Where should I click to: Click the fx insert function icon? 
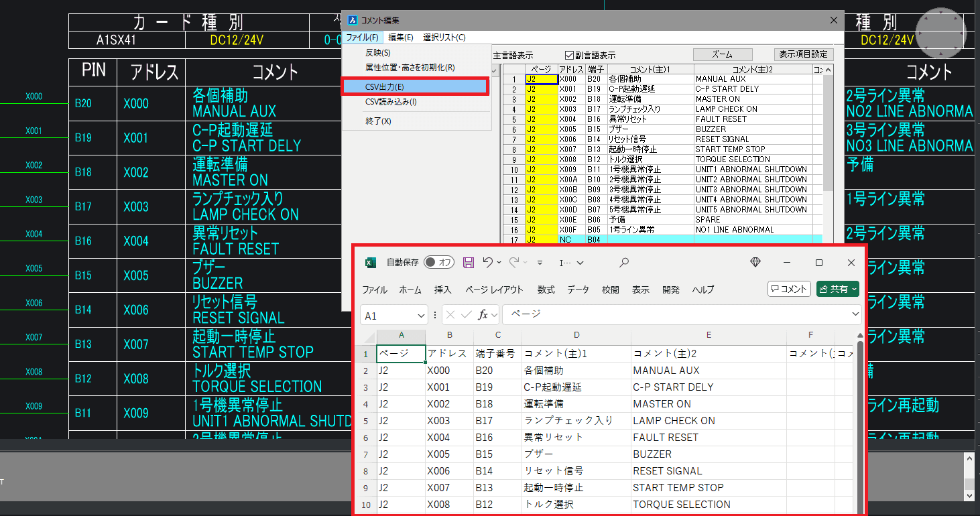coord(483,315)
